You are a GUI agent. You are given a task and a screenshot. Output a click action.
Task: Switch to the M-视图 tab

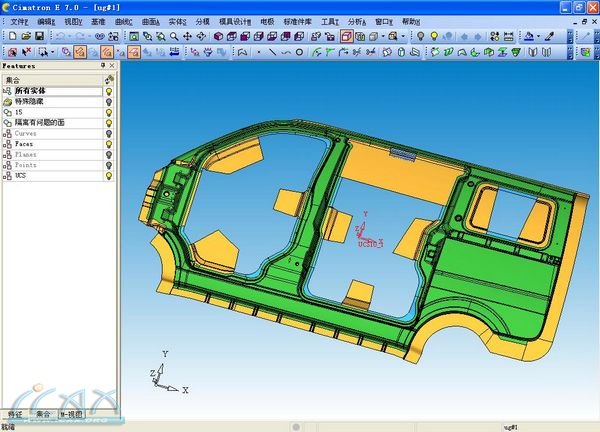[72, 414]
